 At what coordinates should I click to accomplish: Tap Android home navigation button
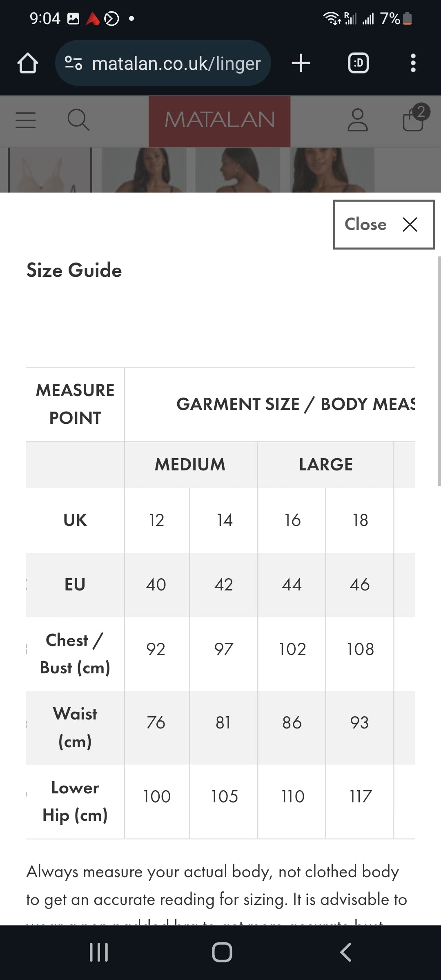coord(222,952)
